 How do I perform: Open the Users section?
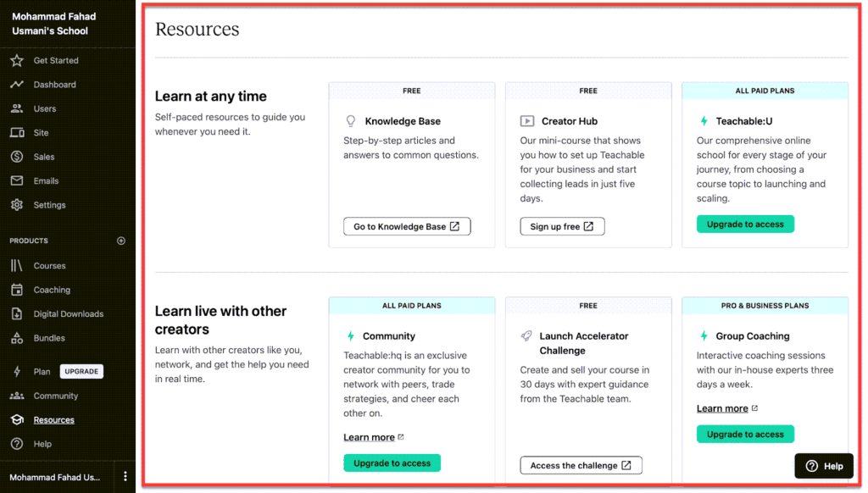tap(45, 108)
